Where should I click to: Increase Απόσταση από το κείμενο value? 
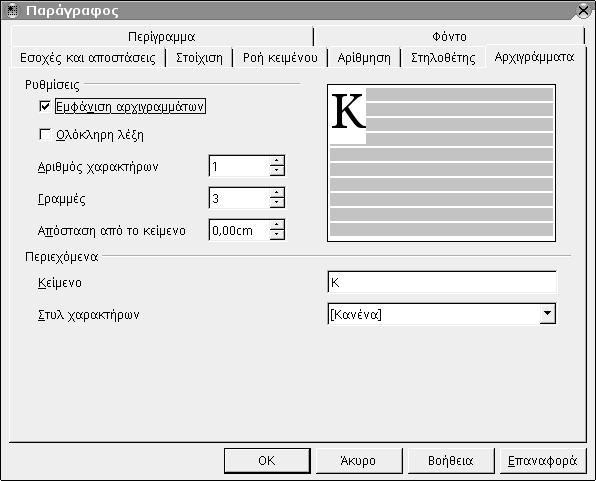pos(277,225)
